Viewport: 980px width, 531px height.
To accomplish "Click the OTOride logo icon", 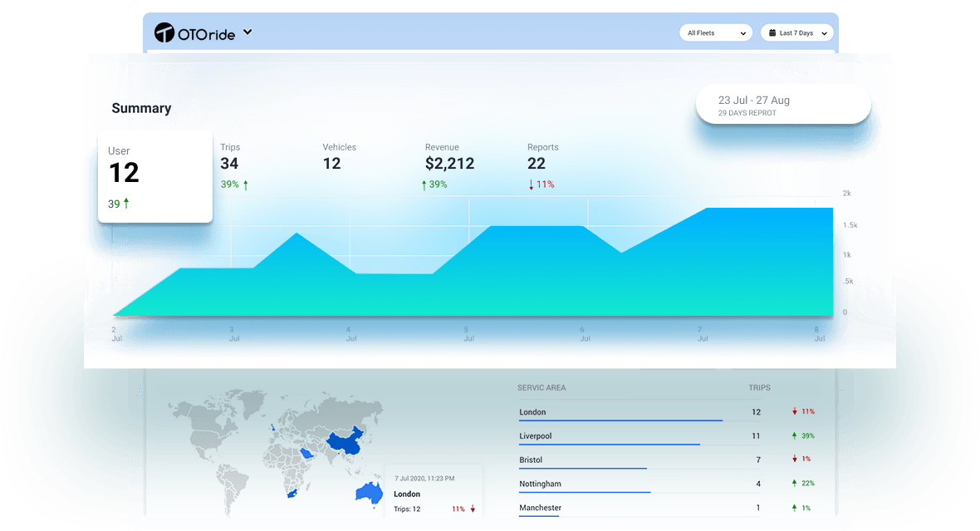I will (x=165, y=32).
